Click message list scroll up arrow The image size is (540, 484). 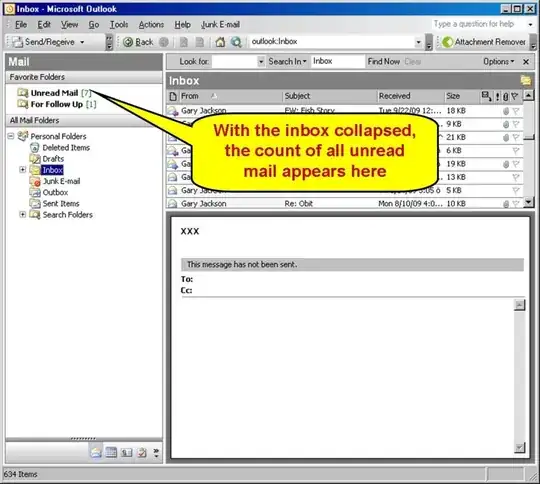coord(528,95)
